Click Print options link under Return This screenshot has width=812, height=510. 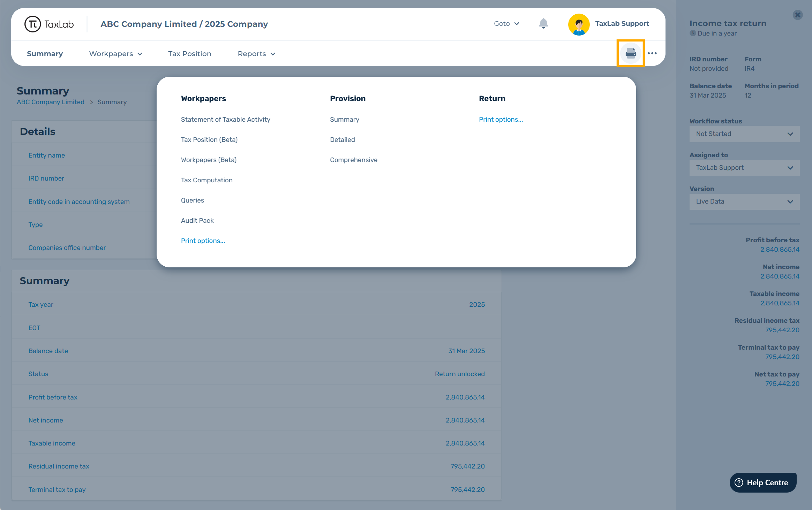coord(501,120)
